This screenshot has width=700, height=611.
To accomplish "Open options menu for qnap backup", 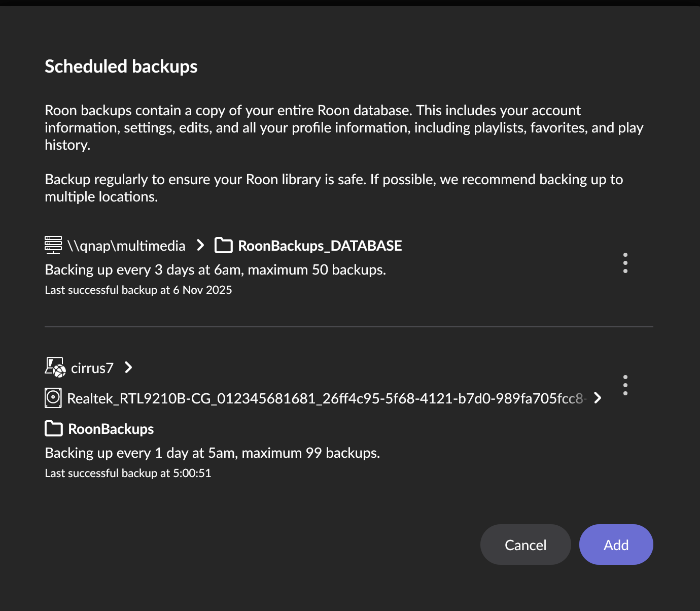I will pos(625,263).
